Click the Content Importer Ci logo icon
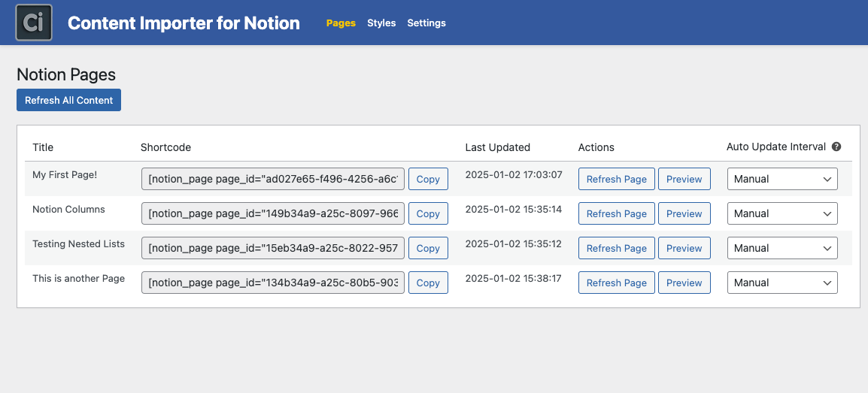The height and width of the screenshot is (393, 868). [x=34, y=23]
